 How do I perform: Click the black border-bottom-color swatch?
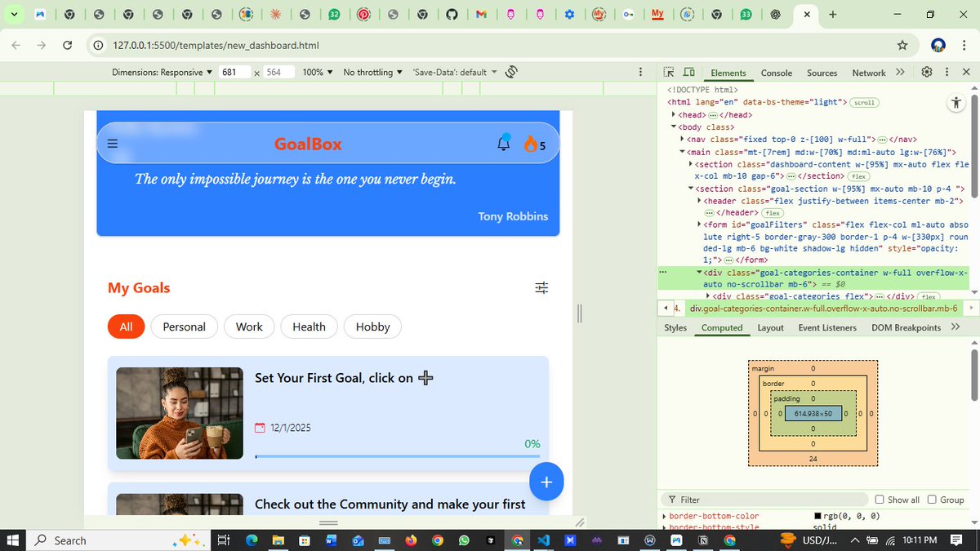click(x=818, y=517)
